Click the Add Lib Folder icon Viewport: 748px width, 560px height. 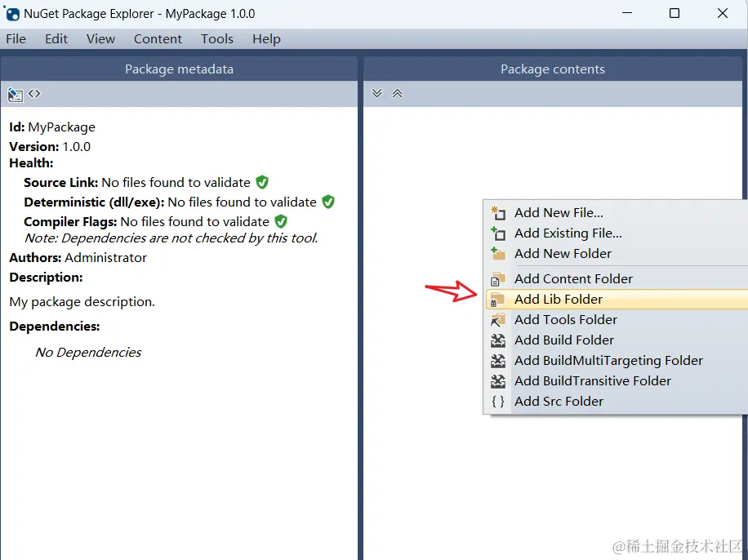pyautogui.click(x=498, y=300)
